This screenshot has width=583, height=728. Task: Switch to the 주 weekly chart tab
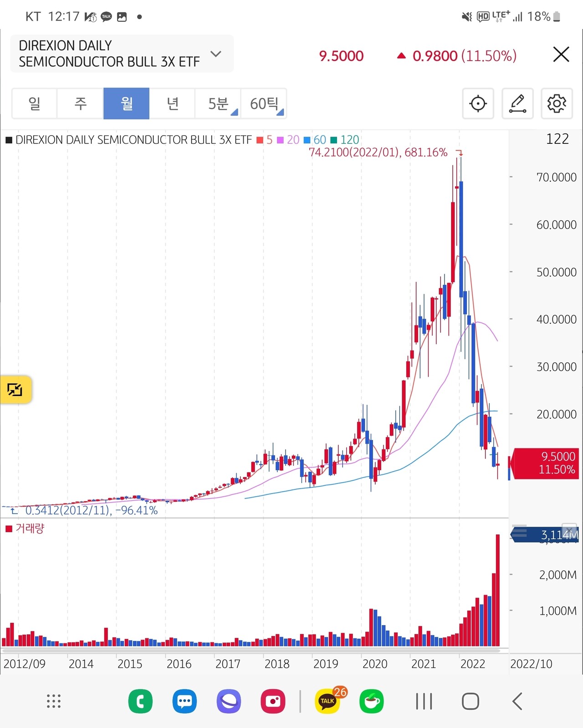81,104
